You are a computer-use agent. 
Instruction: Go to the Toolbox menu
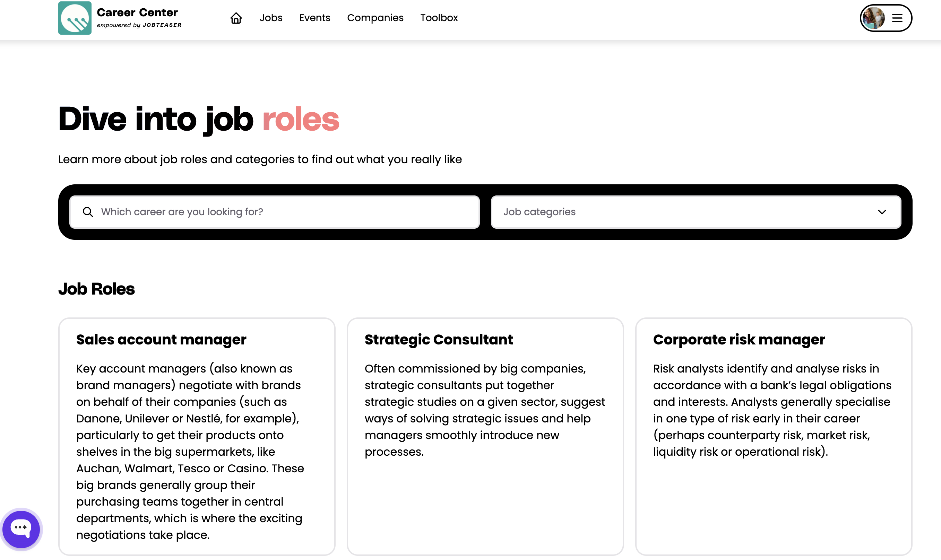(x=439, y=18)
